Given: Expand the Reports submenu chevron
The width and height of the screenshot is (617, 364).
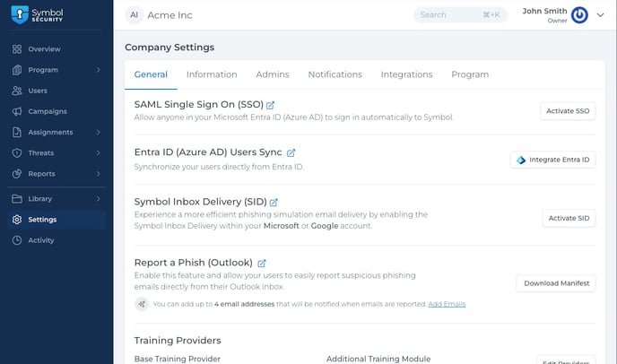Looking at the screenshot, I should pyautogui.click(x=99, y=174).
